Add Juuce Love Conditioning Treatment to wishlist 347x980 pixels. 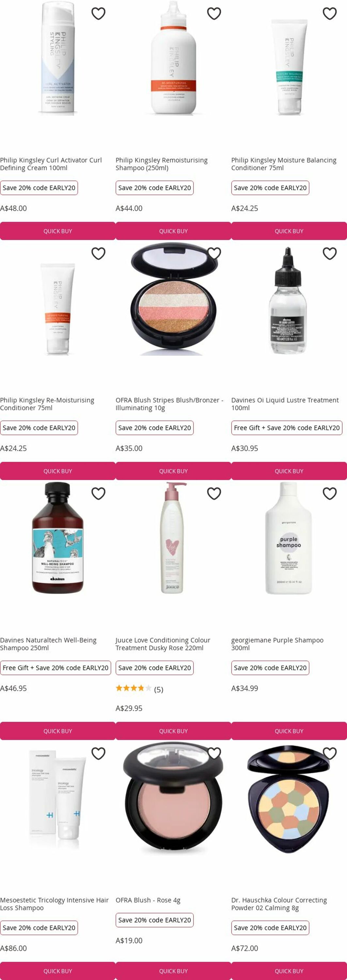click(214, 493)
